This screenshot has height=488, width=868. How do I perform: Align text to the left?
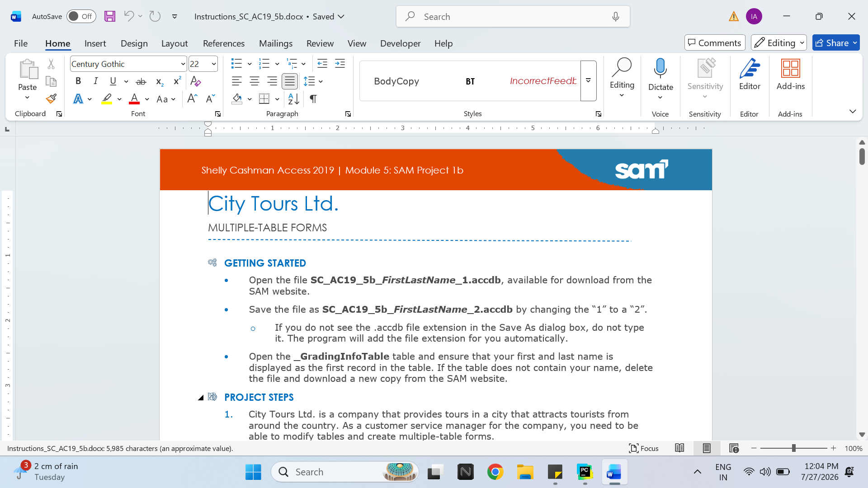(237, 81)
